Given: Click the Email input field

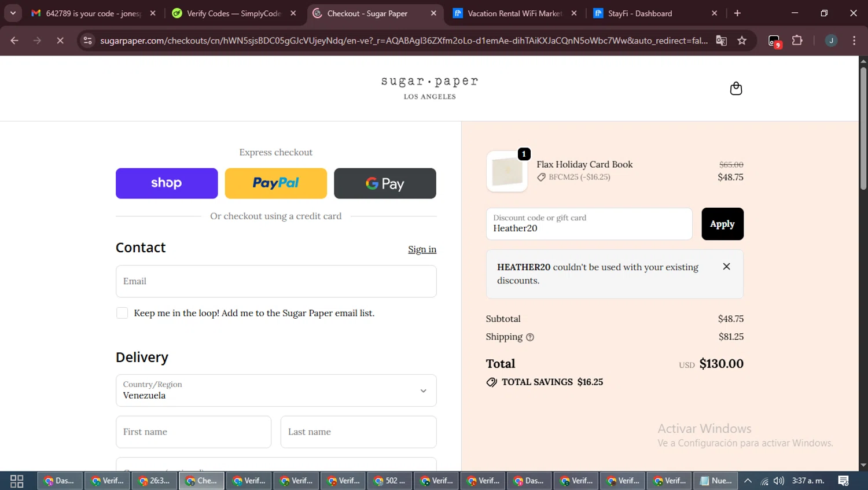Looking at the screenshot, I should (276, 281).
